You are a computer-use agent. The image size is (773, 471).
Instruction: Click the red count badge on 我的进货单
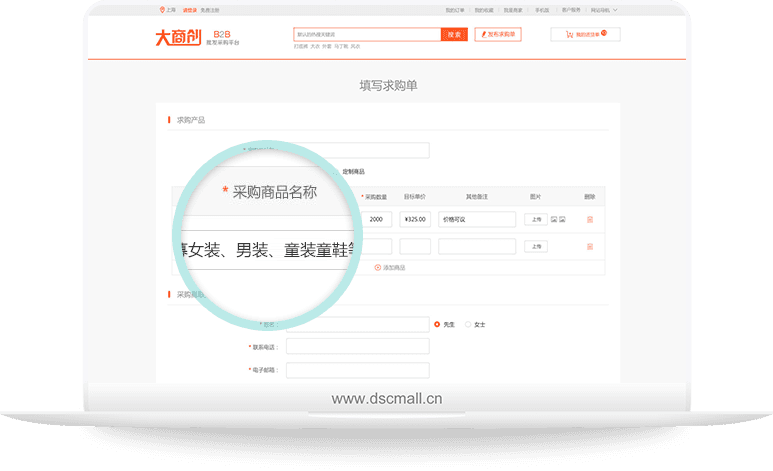(604, 33)
